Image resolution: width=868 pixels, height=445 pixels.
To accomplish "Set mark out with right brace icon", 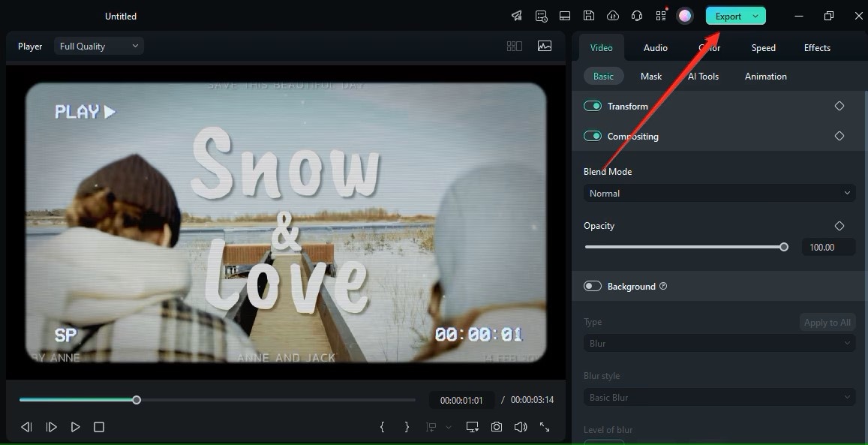I will (x=407, y=427).
